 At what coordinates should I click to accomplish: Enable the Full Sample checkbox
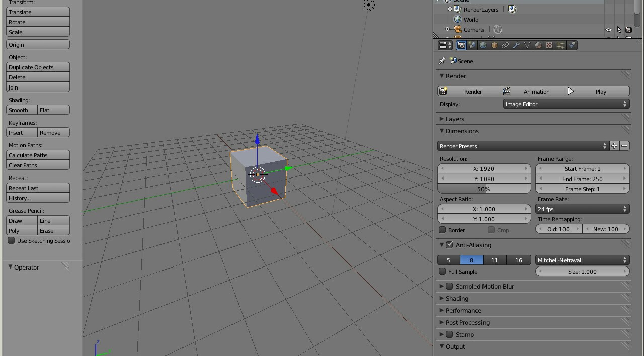[x=443, y=272]
